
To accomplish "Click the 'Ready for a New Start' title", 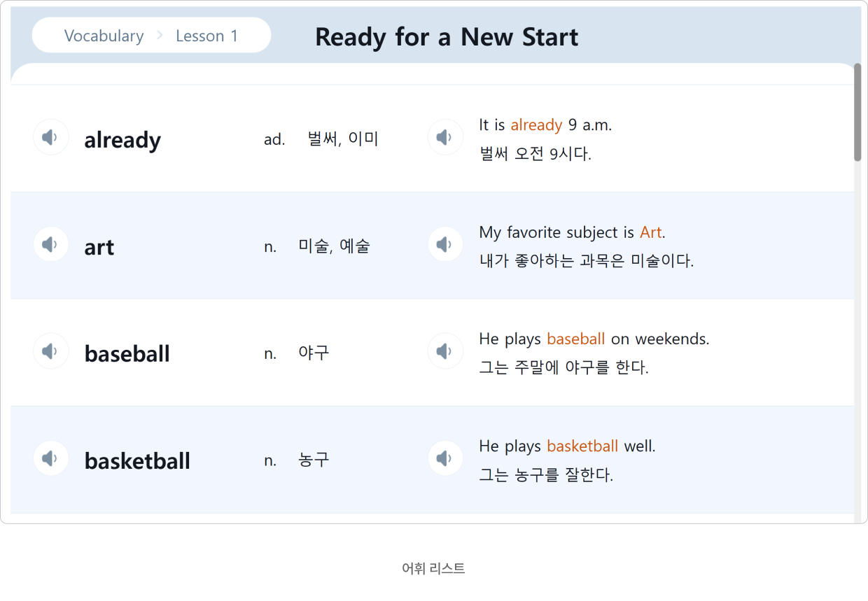I will click(447, 36).
